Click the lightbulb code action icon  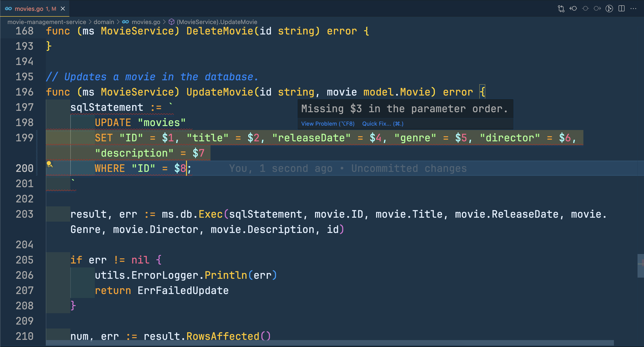coord(49,164)
